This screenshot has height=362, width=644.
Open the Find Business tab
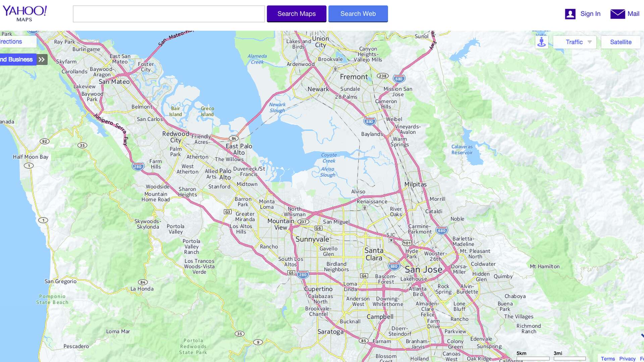pyautogui.click(x=17, y=60)
